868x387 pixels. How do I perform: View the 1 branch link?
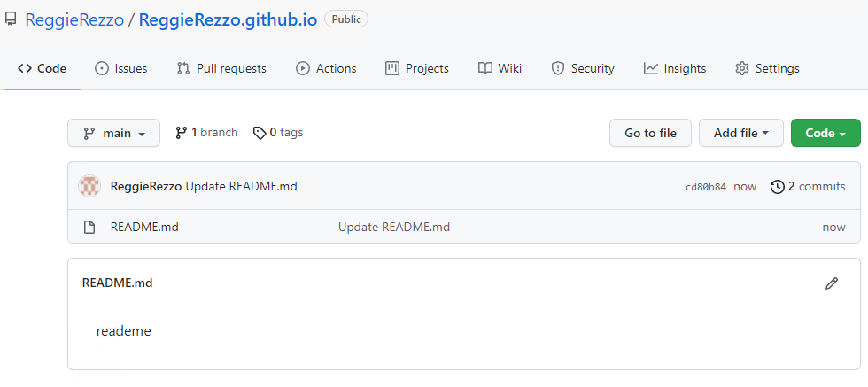[x=206, y=133]
